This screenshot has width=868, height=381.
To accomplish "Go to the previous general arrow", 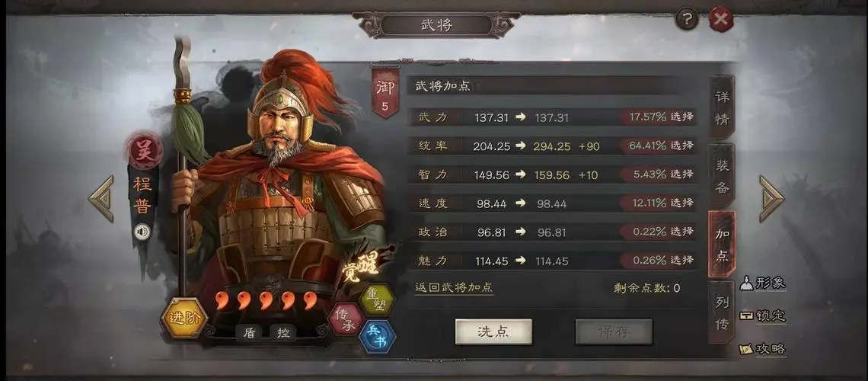I will (x=102, y=198).
